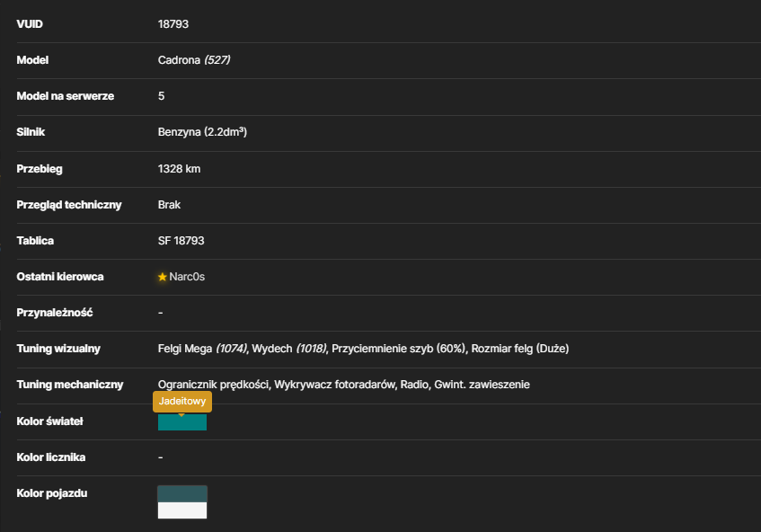Click the VUID row label

tap(30, 24)
